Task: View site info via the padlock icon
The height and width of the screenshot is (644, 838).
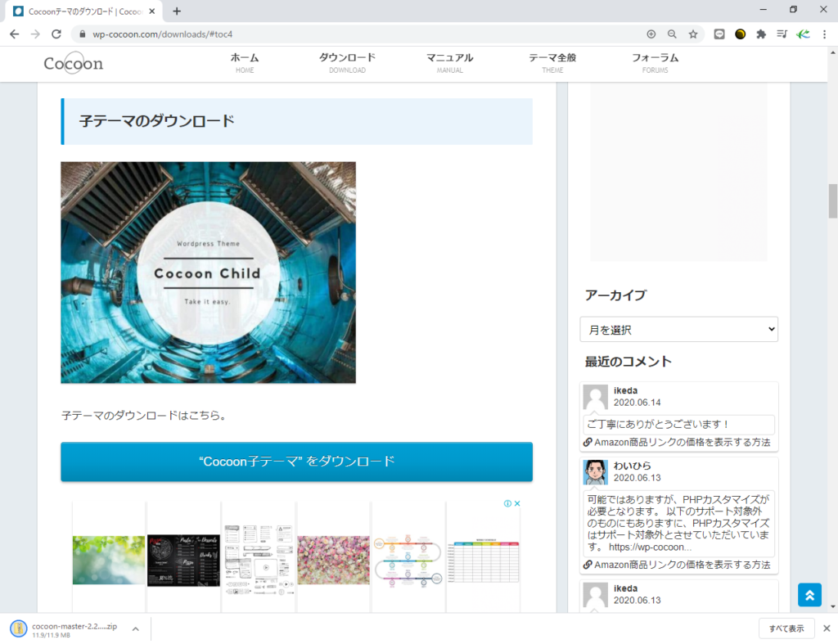Action: (x=82, y=34)
